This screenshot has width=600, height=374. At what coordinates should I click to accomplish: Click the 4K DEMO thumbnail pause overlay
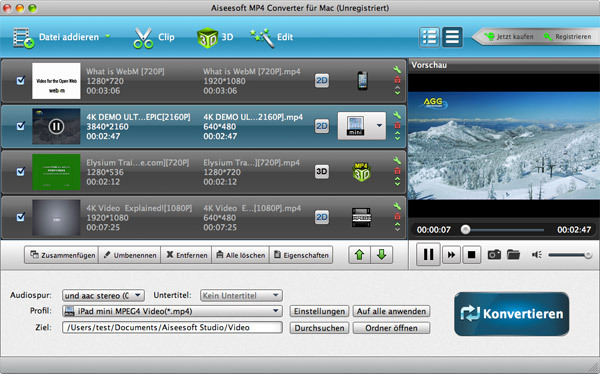click(56, 126)
